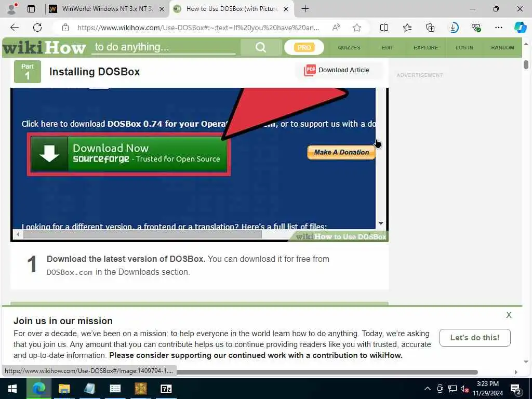Click the page scroll up arrow
The height and width of the screenshot is (399, 532).
coord(526,44)
